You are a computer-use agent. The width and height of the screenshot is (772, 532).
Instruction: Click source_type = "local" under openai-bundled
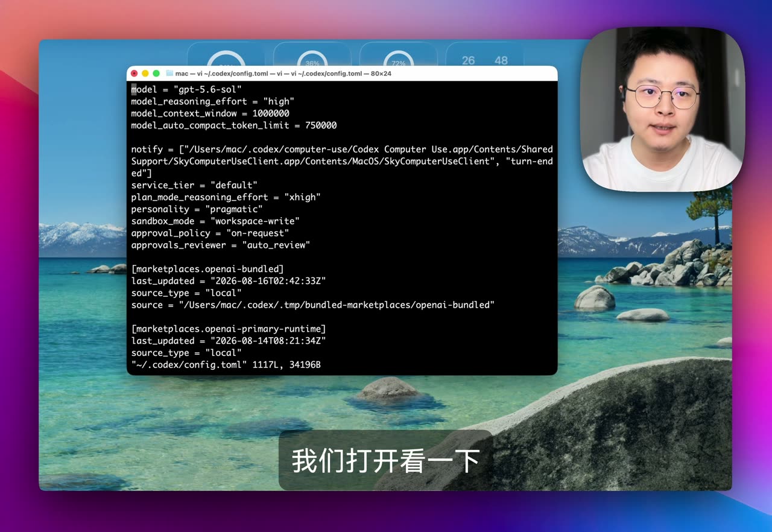click(186, 293)
